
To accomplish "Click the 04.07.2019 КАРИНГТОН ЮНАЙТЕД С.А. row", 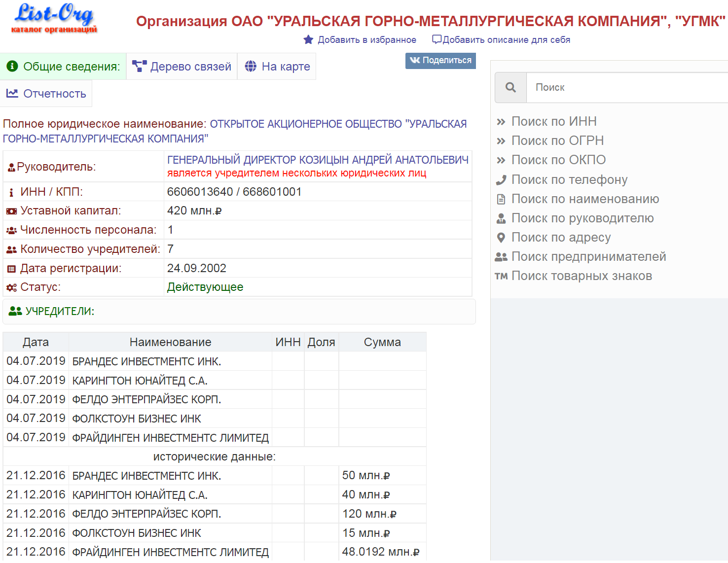I will 215,380.
